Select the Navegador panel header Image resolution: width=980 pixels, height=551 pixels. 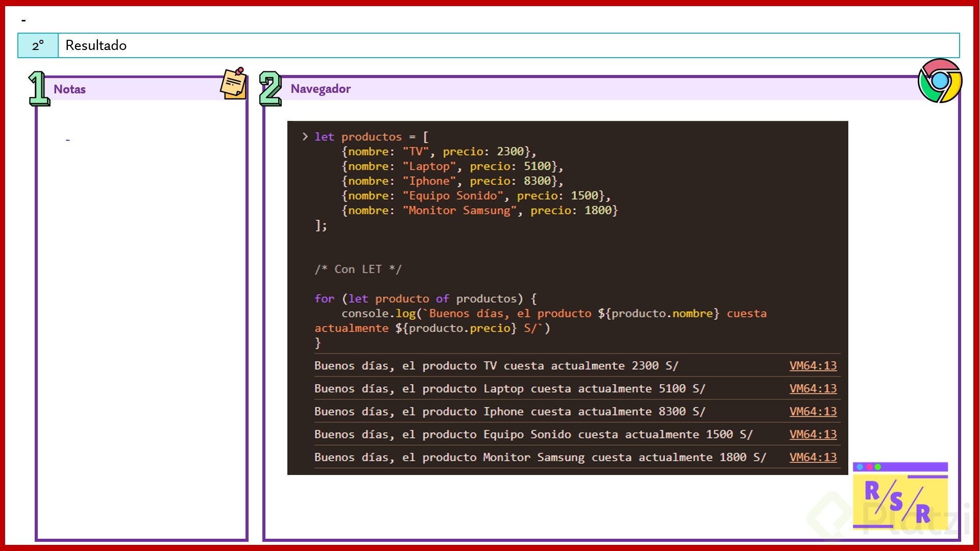321,89
